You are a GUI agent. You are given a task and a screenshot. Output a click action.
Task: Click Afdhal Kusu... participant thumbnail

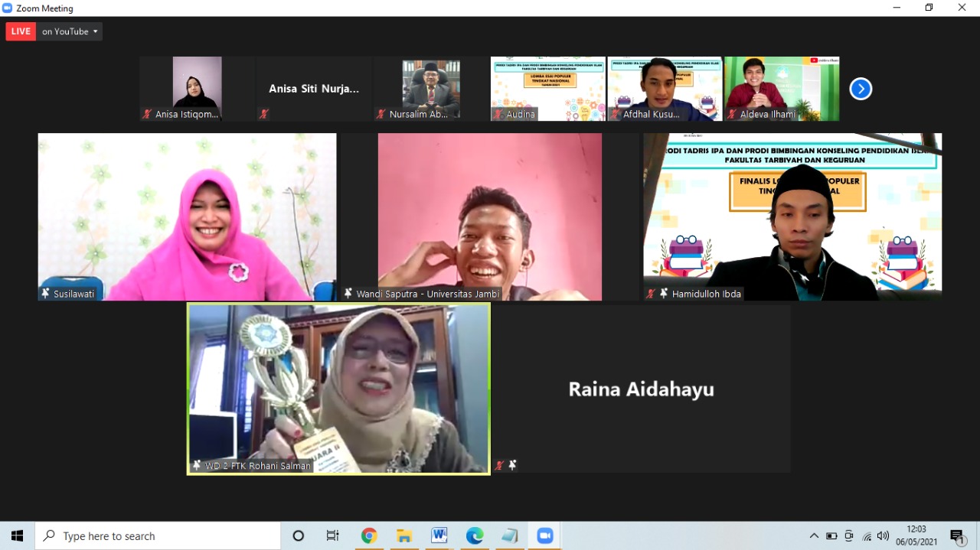point(665,89)
